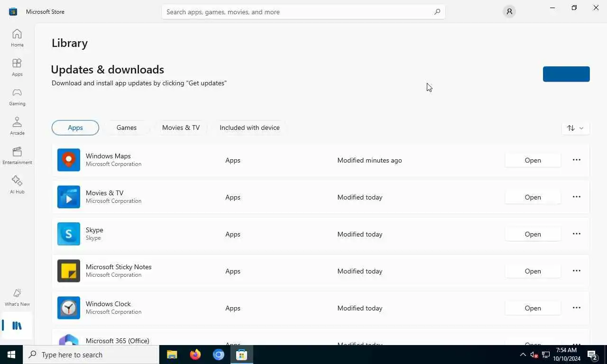Image resolution: width=607 pixels, height=364 pixels.
Task: Open the Windows Start menu
Action: pos(11,355)
